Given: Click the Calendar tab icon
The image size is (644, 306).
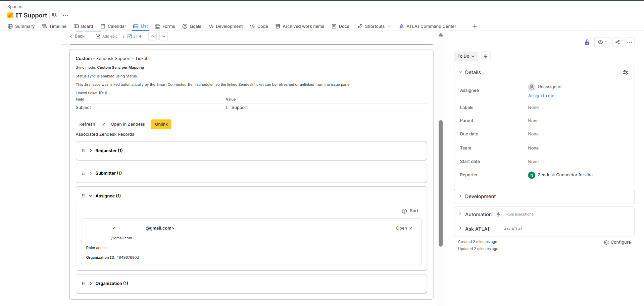Looking at the screenshot, I should [103, 26].
